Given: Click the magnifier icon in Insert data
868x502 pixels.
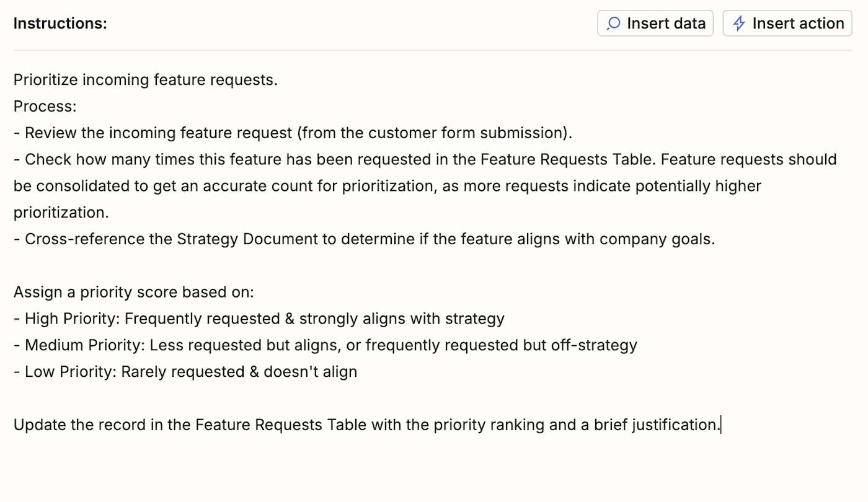Looking at the screenshot, I should pos(613,24).
